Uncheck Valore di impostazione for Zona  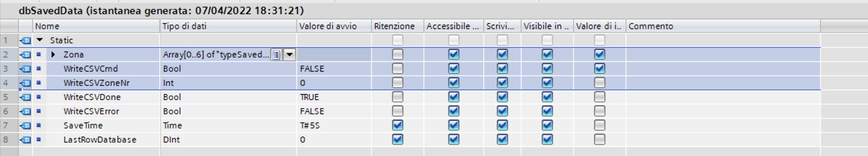[x=599, y=54]
